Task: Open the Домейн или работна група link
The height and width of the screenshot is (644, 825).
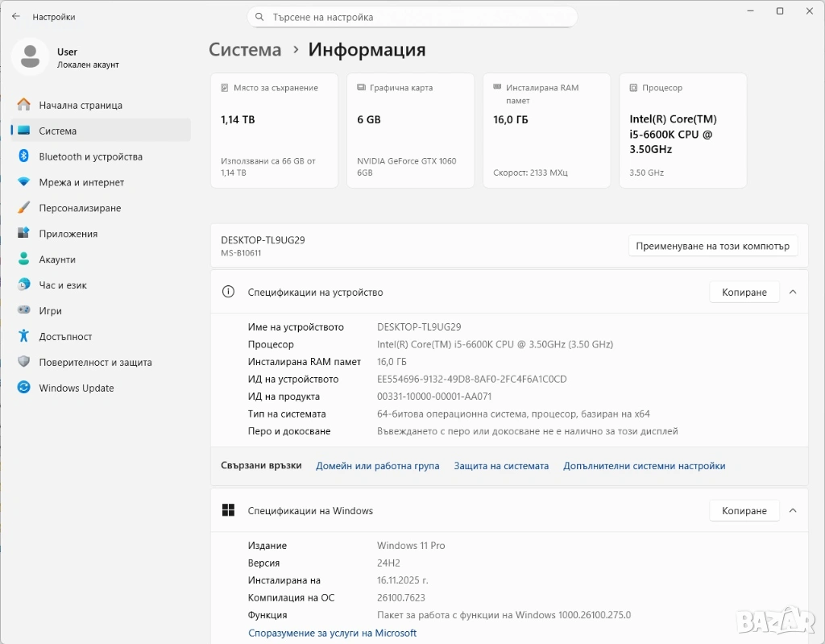Action: pyautogui.click(x=377, y=466)
